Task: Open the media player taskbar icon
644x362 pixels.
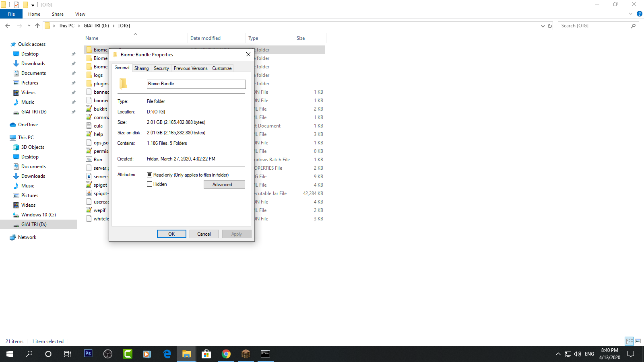Action: (x=147, y=354)
